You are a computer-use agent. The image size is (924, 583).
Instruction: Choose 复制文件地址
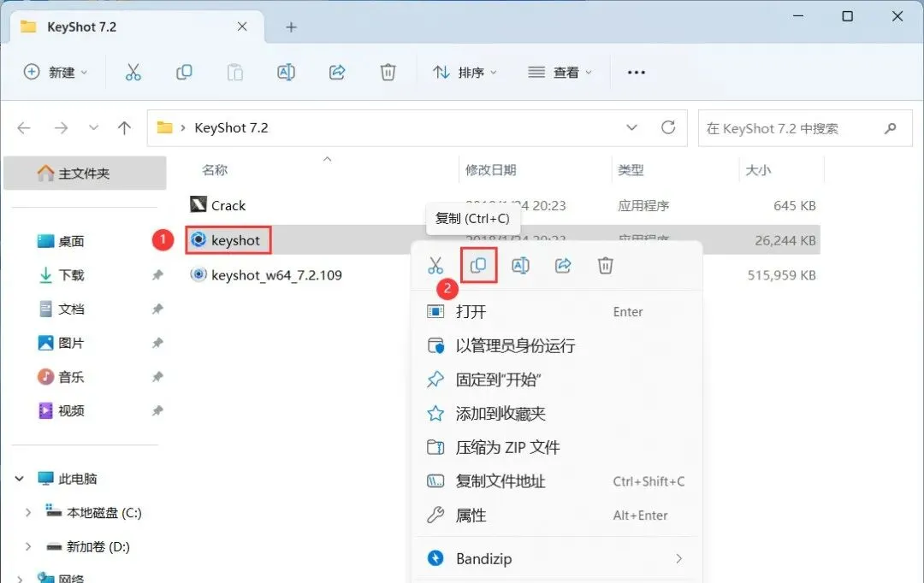[558, 482]
